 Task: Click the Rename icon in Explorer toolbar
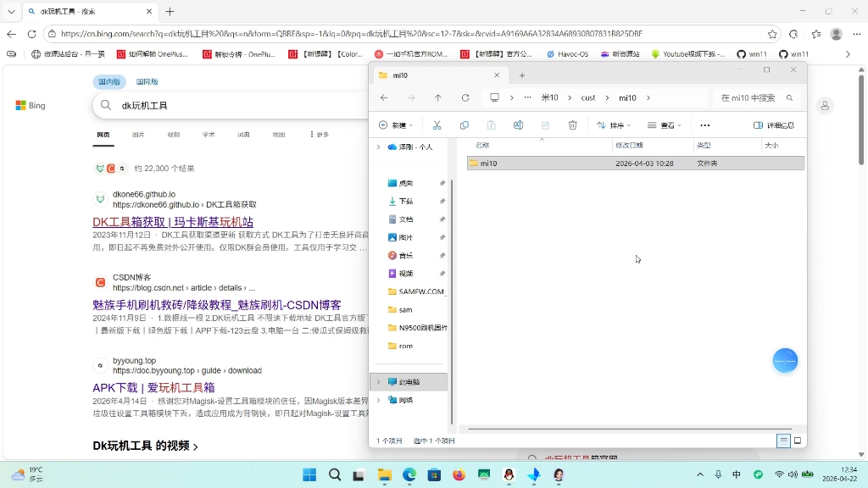518,125
